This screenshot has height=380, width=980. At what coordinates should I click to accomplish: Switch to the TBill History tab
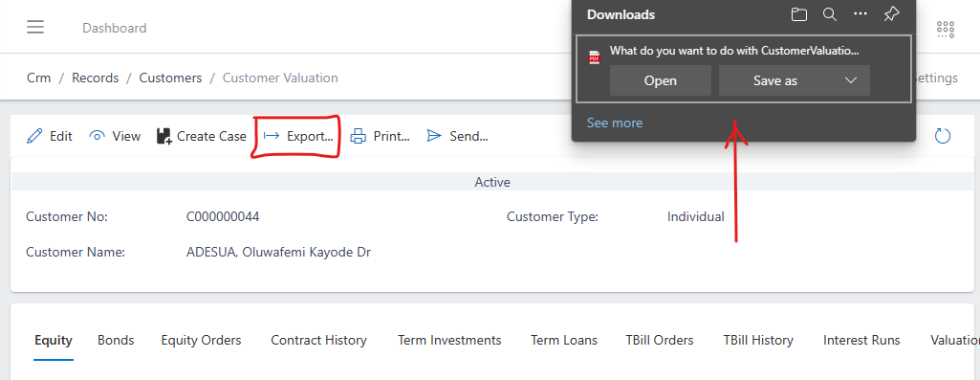(758, 341)
